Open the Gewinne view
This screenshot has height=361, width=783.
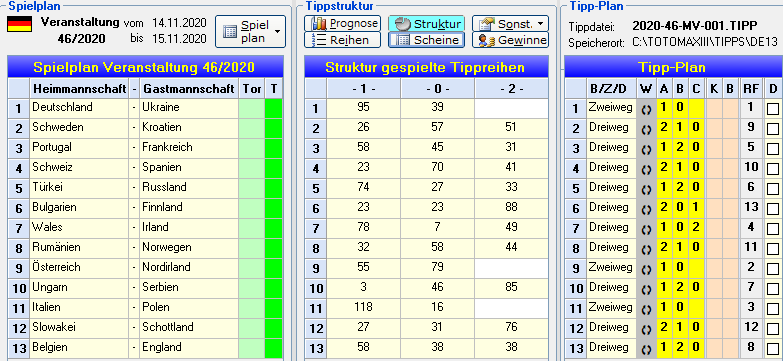[510, 40]
